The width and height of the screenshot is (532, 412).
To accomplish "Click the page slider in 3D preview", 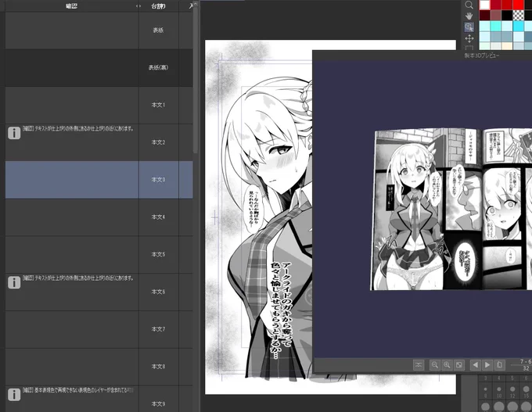I will tap(521, 365).
